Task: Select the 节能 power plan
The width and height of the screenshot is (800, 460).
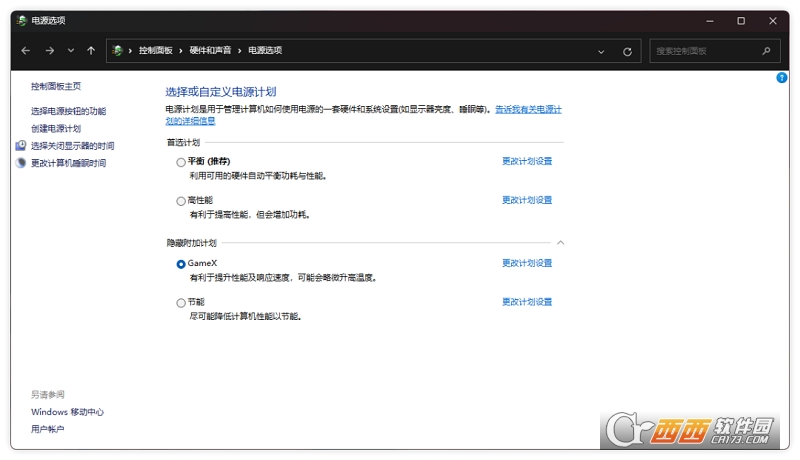Action: 181,303
